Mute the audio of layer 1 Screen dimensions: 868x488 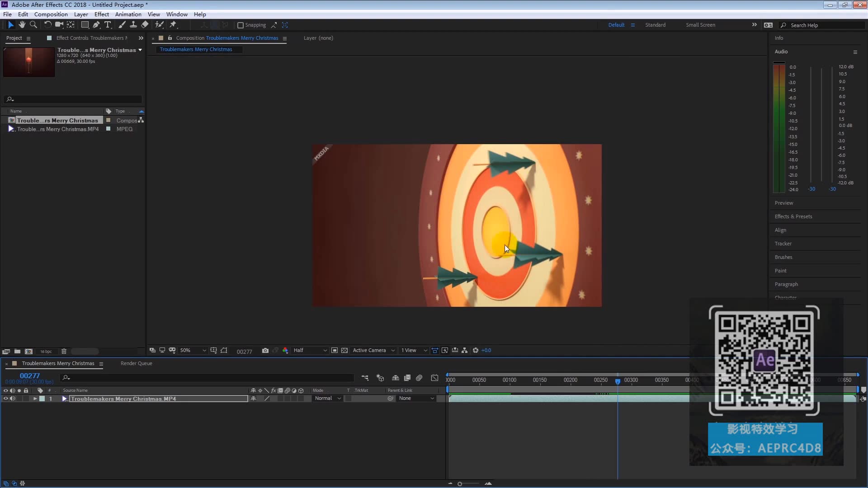tap(13, 399)
